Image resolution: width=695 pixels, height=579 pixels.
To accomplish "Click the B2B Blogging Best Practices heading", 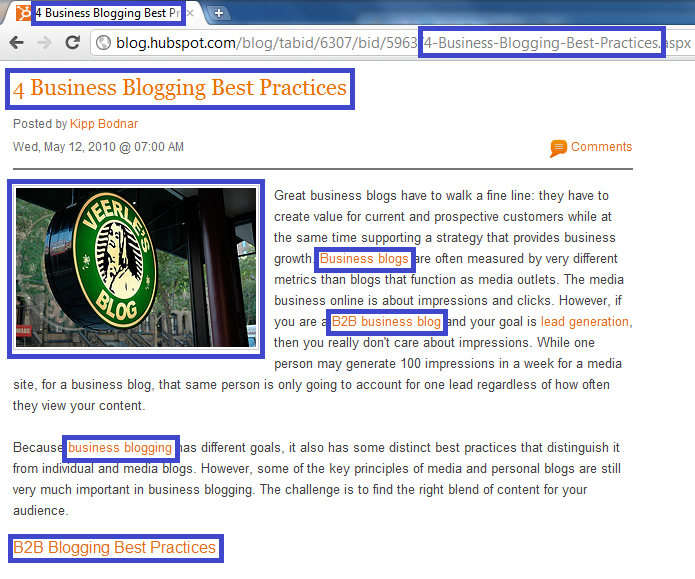I will click(x=114, y=548).
